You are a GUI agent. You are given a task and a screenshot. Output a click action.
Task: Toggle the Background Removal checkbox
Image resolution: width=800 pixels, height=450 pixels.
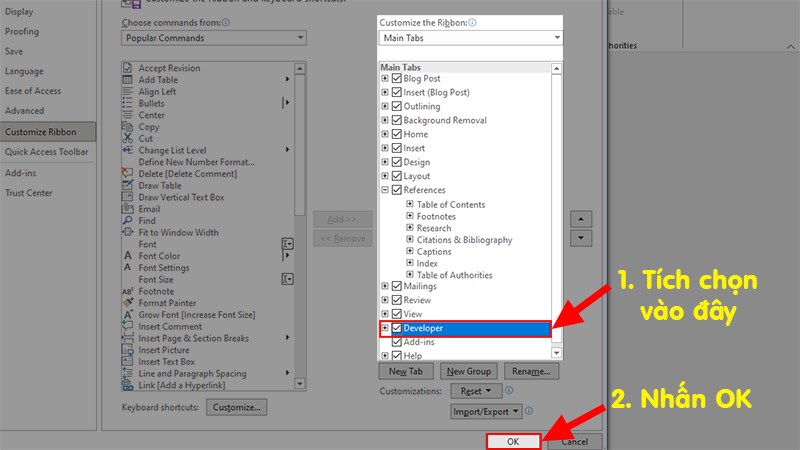(x=397, y=120)
